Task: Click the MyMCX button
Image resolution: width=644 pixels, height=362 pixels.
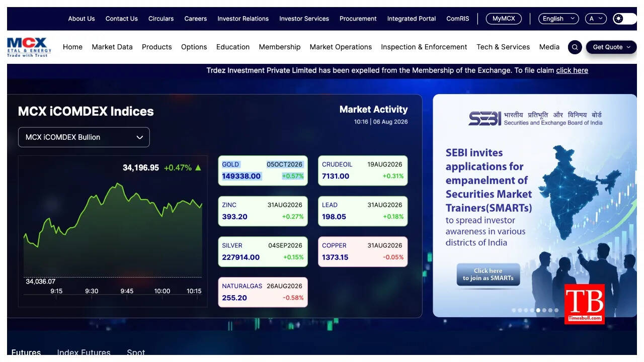Action: coord(504,19)
